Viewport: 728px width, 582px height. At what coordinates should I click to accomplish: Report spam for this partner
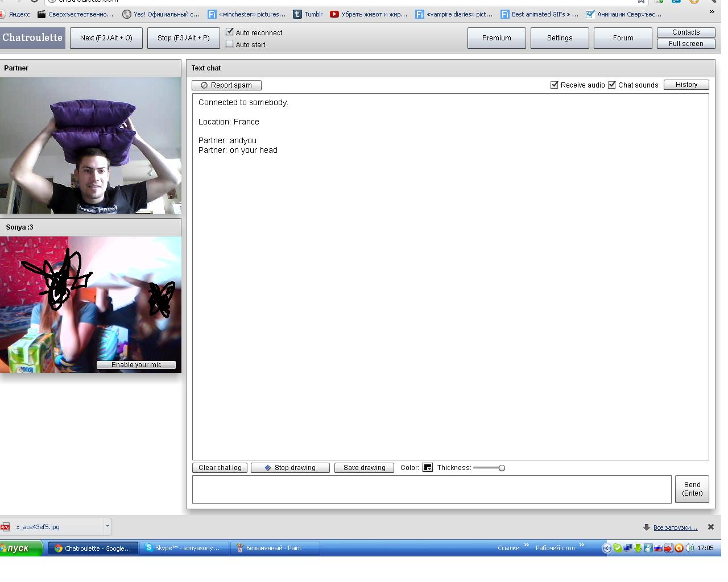226,85
